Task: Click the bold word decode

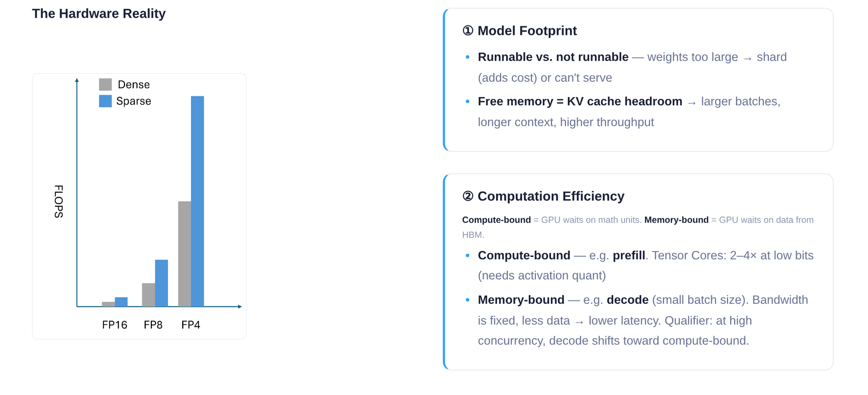Action: (627, 300)
